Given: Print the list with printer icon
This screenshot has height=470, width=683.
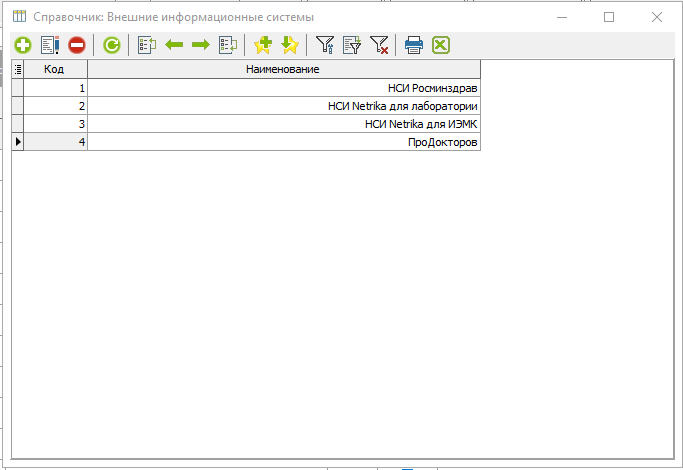Looking at the screenshot, I should [x=414, y=45].
